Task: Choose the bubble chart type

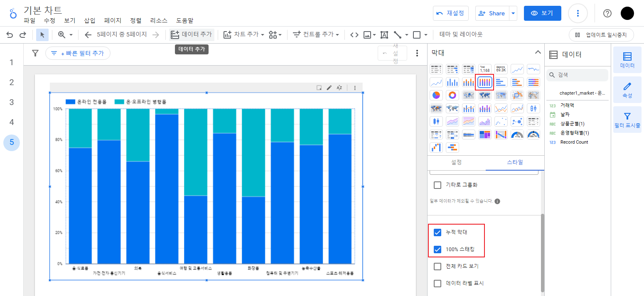Action: point(517,121)
